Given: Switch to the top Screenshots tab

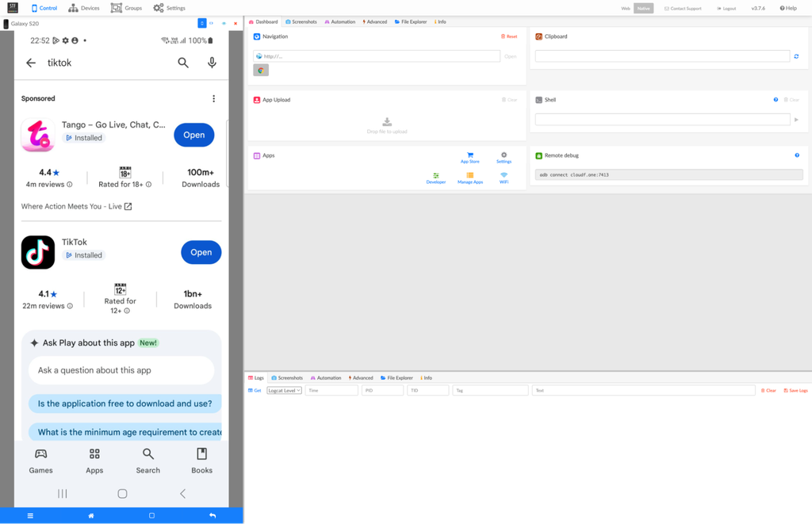Looking at the screenshot, I should [301, 21].
